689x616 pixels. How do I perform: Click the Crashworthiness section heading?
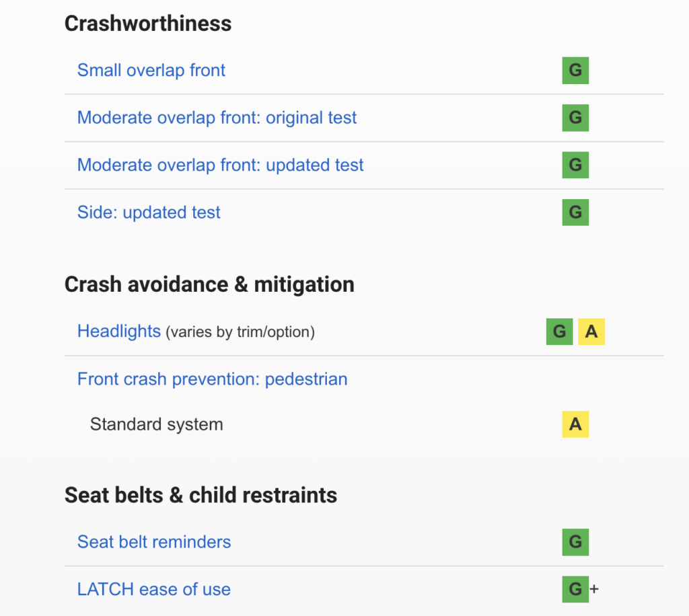[x=148, y=24]
